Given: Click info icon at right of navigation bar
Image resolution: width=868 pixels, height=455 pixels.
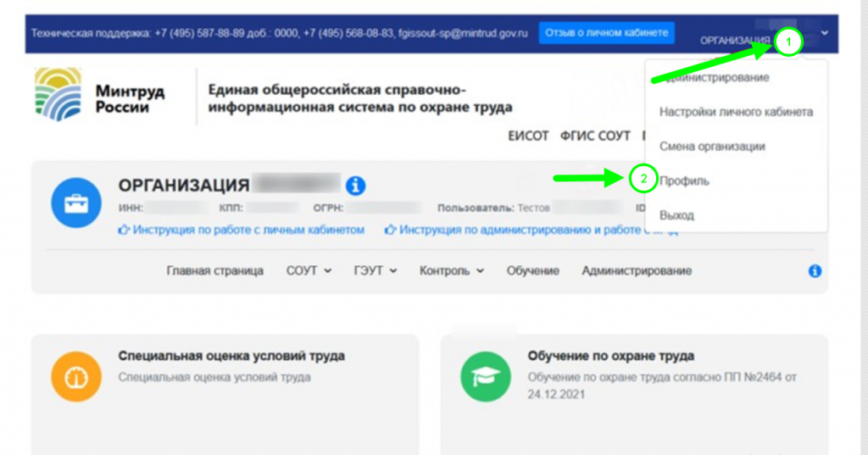Looking at the screenshot, I should pyautogui.click(x=815, y=271).
